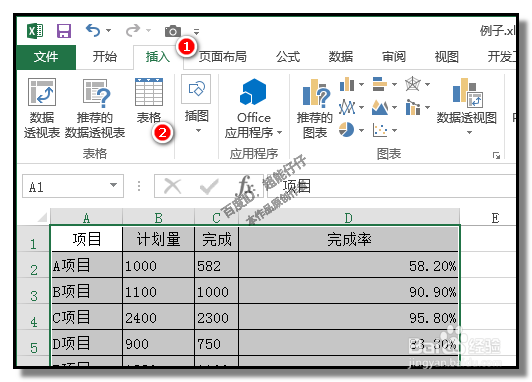Viewport: 532px width, 382px height.
Task: Select cell containing D项目
Action: click(x=87, y=343)
